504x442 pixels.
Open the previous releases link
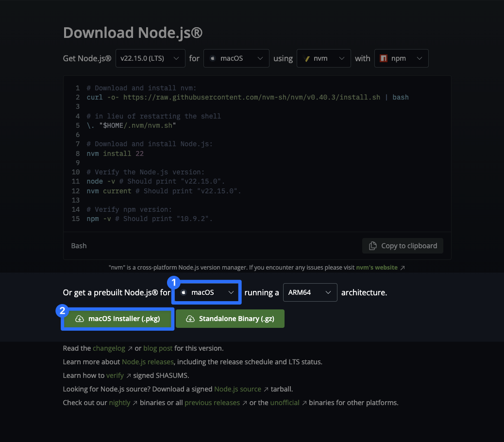pyautogui.click(x=212, y=403)
